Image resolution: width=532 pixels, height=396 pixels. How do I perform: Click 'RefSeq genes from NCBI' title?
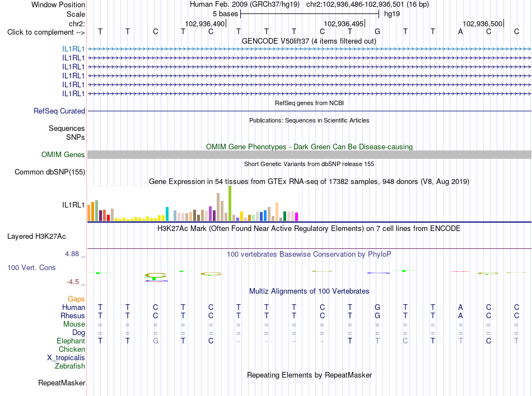(x=309, y=103)
